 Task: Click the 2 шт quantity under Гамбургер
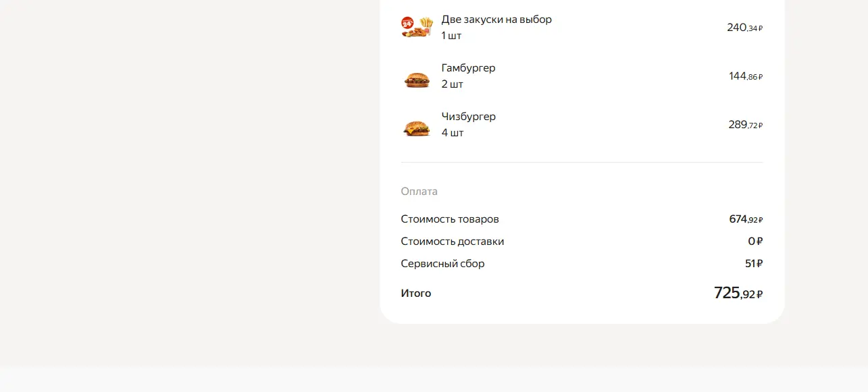pyautogui.click(x=452, y=84)
